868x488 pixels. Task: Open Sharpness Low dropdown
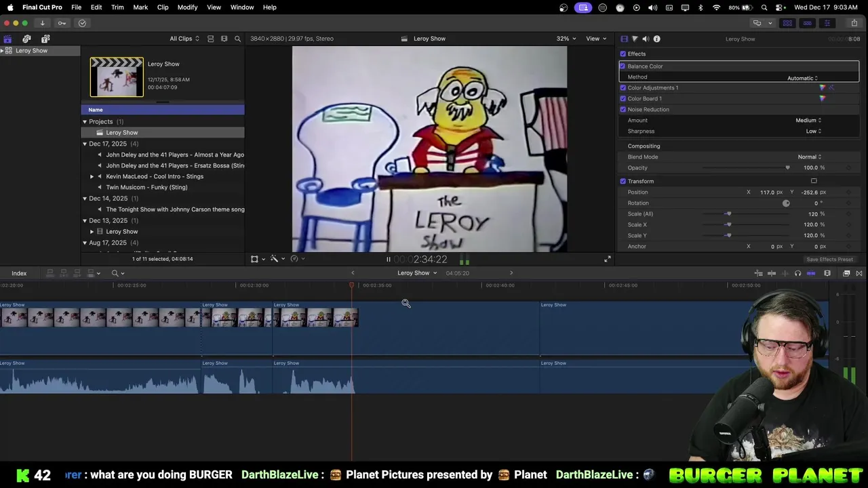click(x=814, y=131)
